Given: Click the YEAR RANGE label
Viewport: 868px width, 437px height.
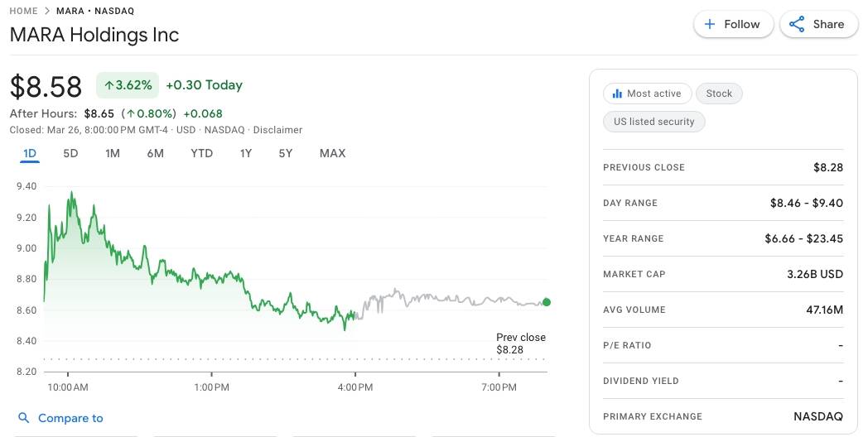Looking at the screenshot, I should click(634, 238).
